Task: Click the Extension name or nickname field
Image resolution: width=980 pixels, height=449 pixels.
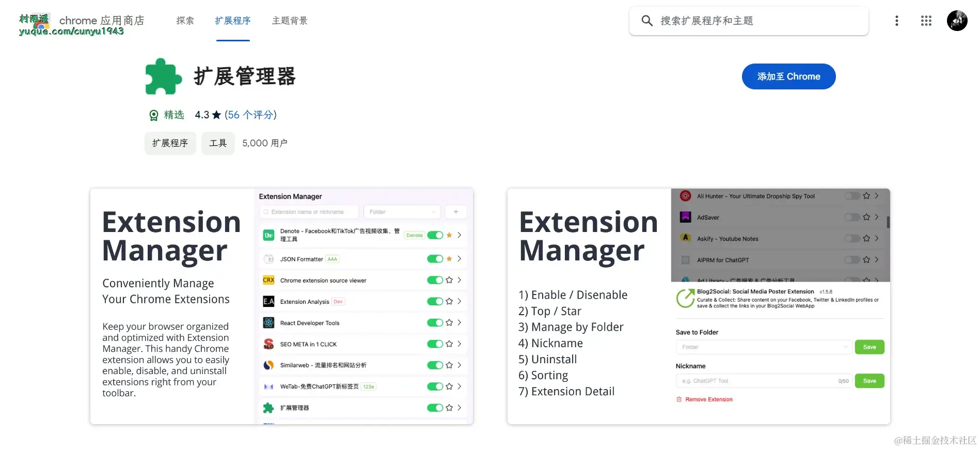Action: pos(309,212)
